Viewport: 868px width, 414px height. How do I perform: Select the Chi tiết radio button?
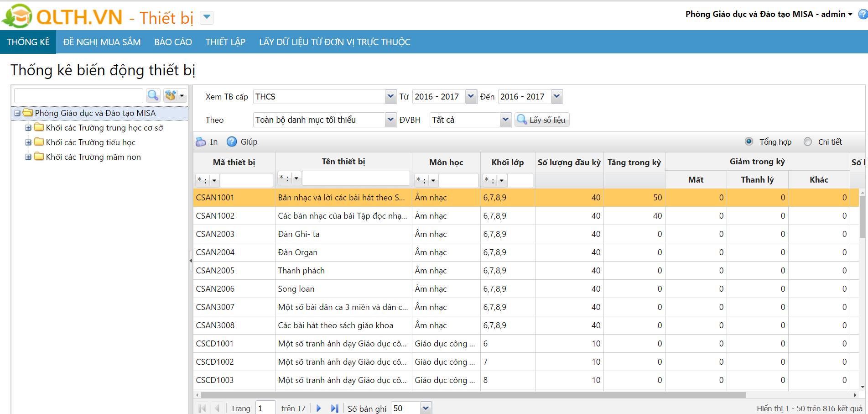pos(808,141)
